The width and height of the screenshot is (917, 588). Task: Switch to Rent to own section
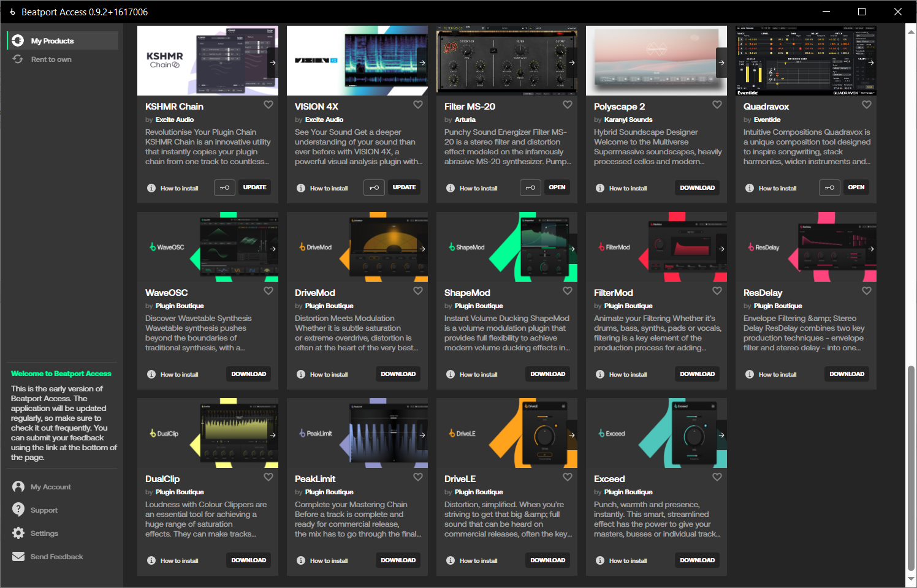[51, 59]
